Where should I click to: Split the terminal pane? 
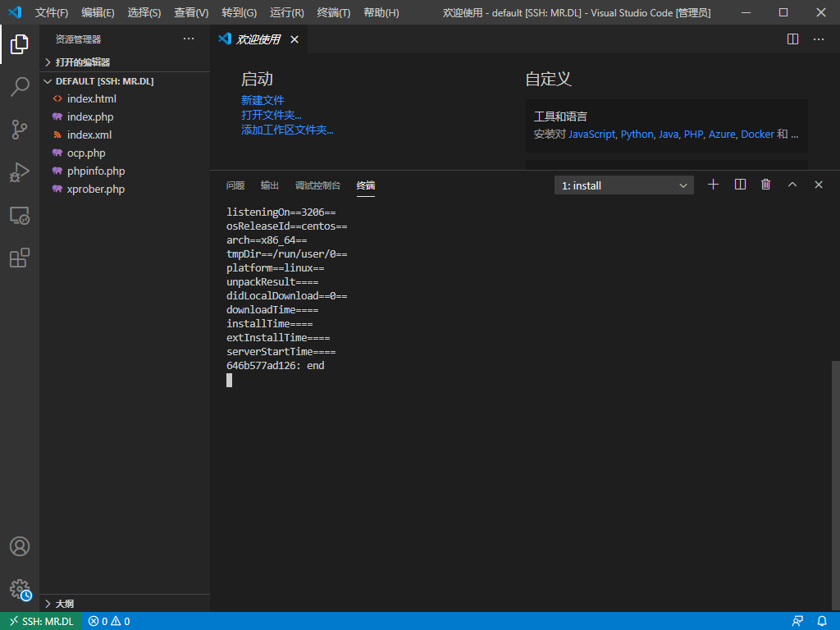pyautogui.click(x=740, y=185)
